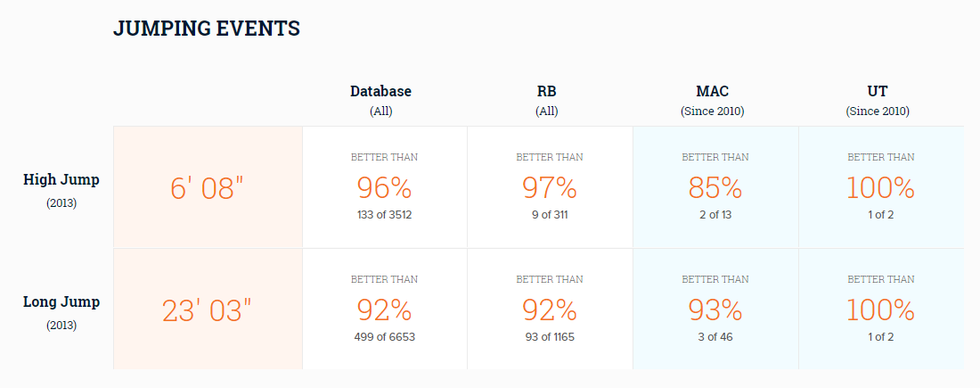
Task: Open the High Jump UT 100% cell
Action: pyautogui.click(x=881, y=187)
